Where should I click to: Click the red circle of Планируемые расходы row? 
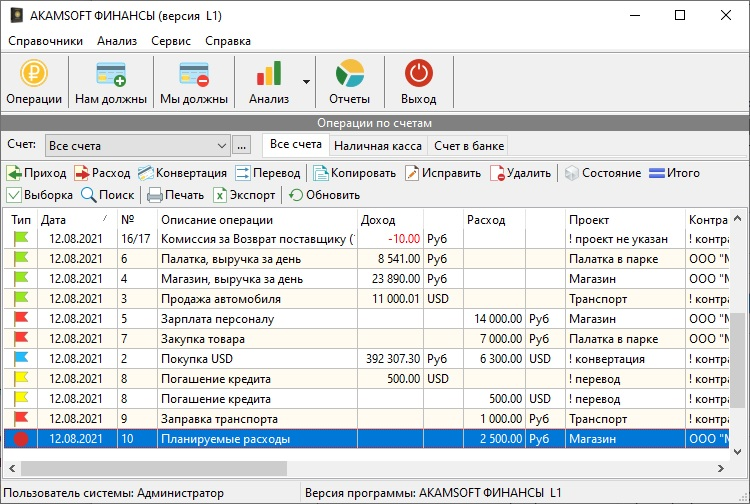[21, 439]
